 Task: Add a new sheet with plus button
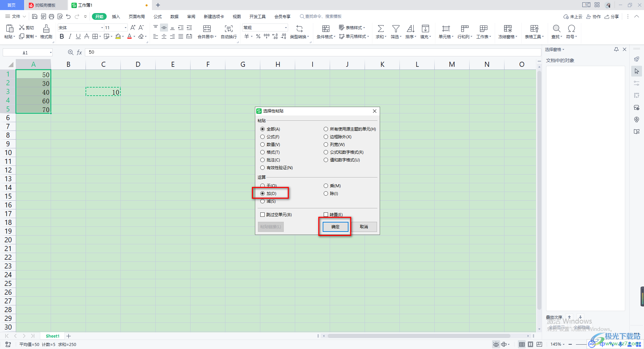[69, 336]
